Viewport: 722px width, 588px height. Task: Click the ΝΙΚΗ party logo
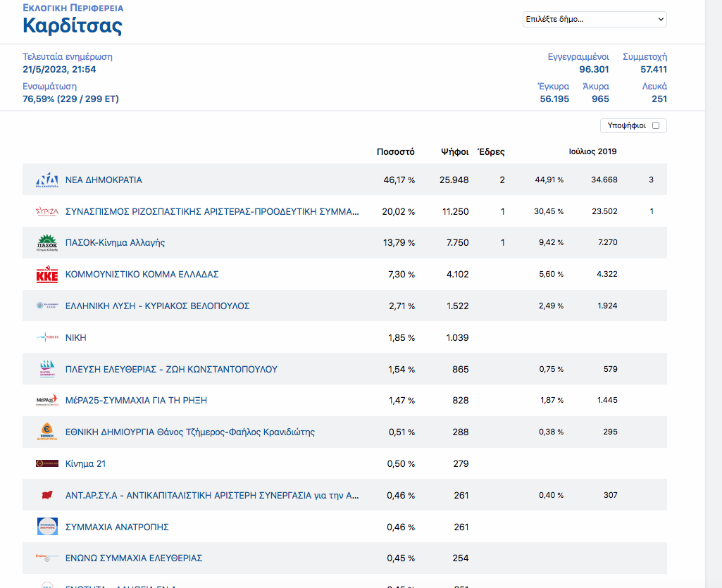47,338
